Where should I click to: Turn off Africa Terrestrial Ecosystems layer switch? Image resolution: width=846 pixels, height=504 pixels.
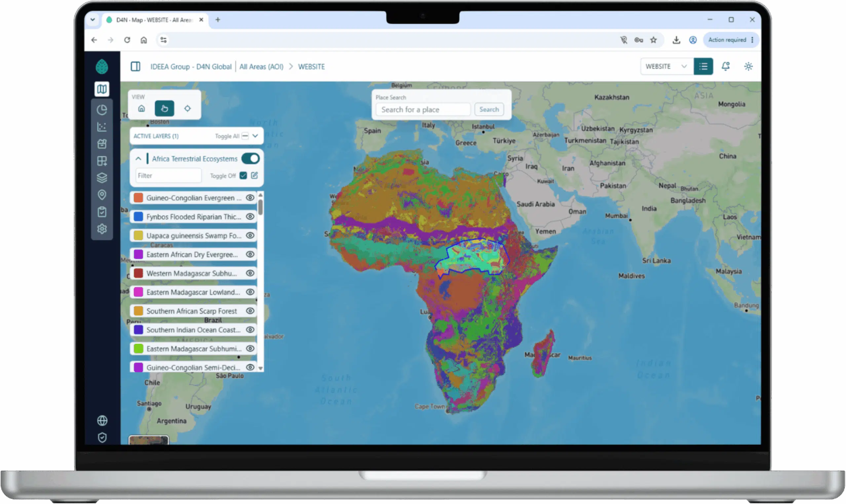(251, 159)
